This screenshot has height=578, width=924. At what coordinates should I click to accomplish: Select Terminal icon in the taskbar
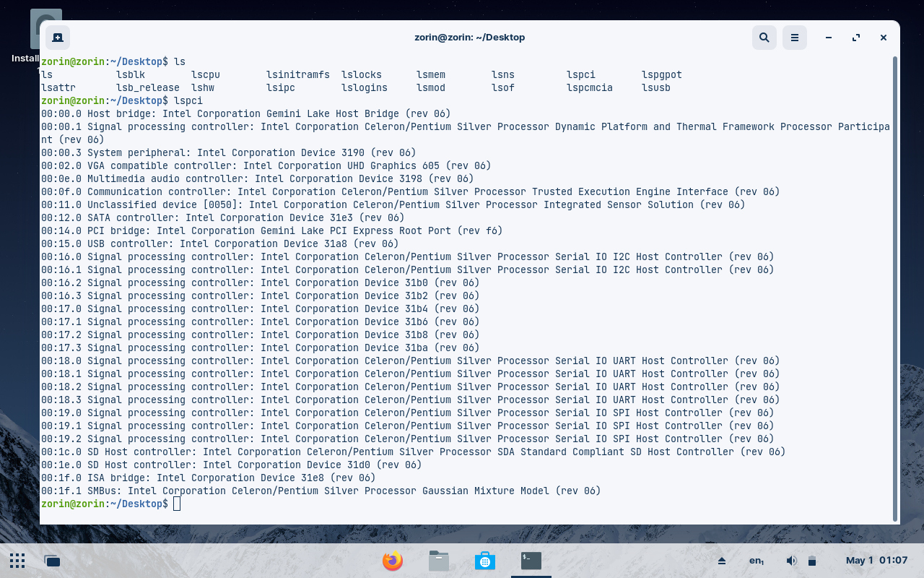(531, 561)
